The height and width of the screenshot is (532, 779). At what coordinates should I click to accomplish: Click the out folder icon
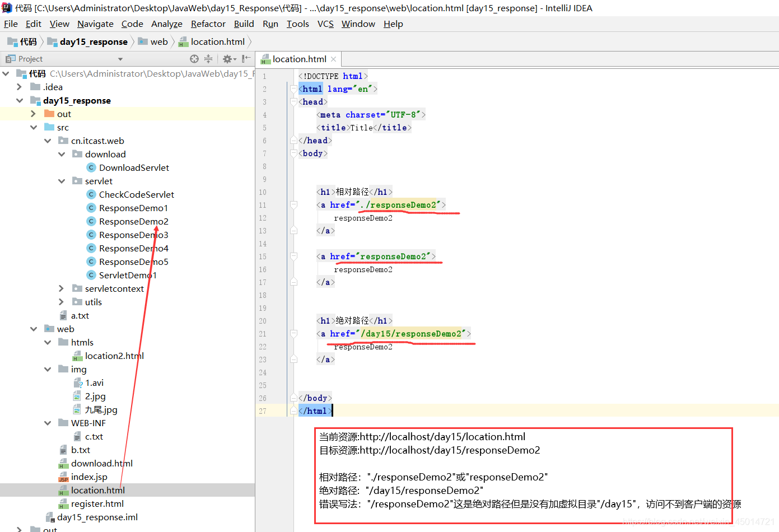click(x=49, y=114)
